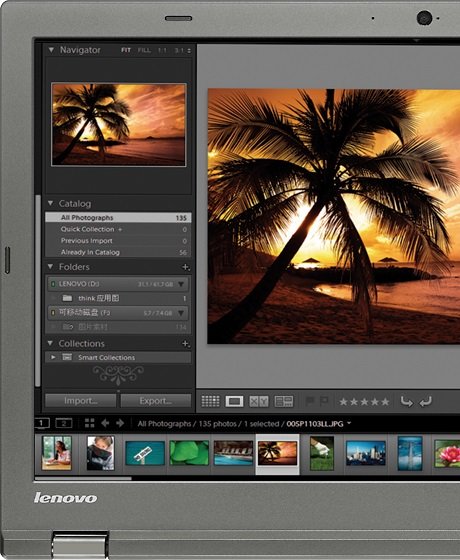Switch to Grid view icon
The image size is (460, 560).
click(x=210, y=401)
